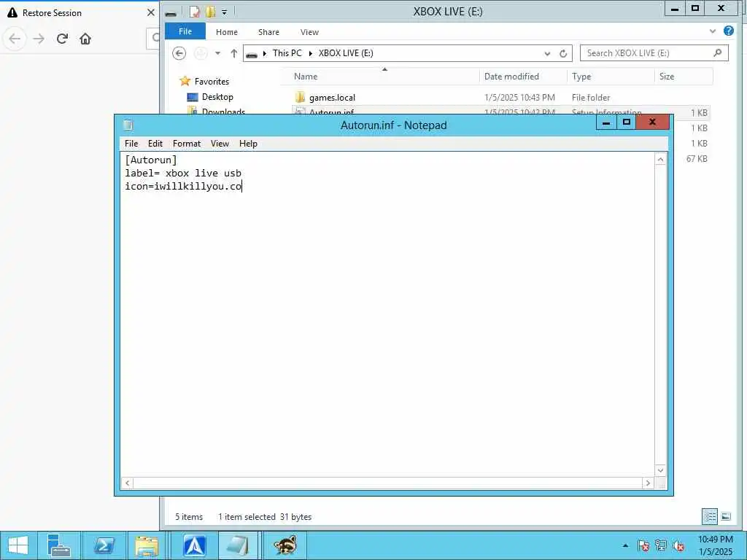Open Explorer's blue File tab
This screenshot has height=560, width=747.
(185, 31)
